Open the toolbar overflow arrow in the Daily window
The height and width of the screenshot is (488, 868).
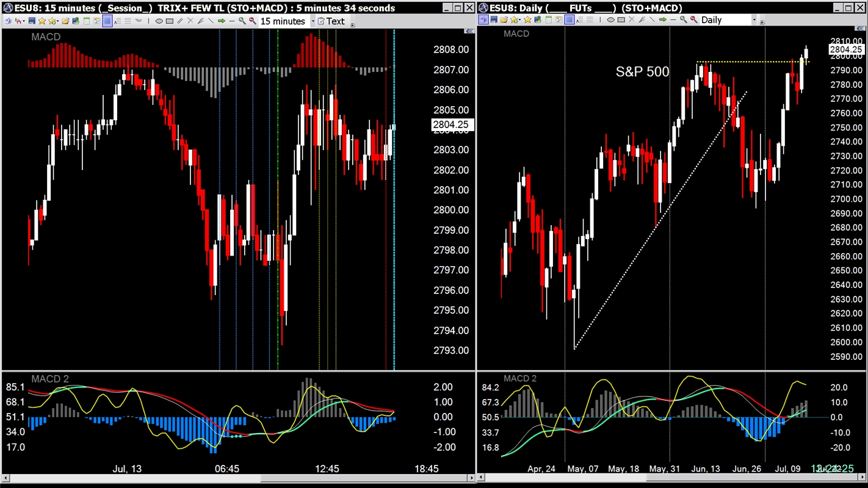coord(762,23)
